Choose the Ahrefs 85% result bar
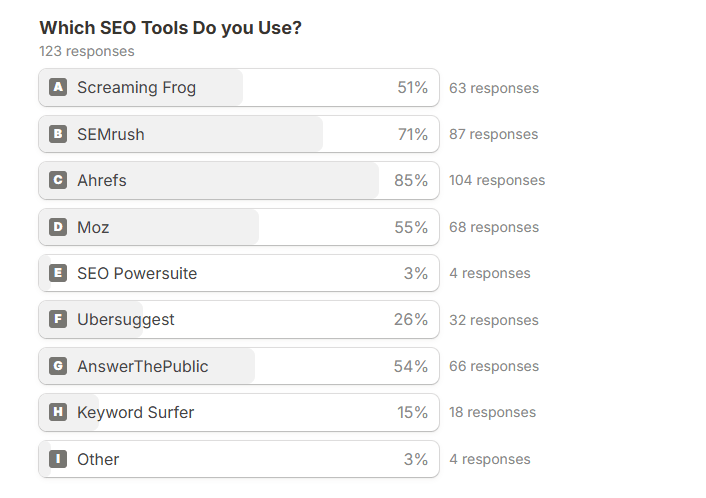706x498 pixels. (239, 181)
